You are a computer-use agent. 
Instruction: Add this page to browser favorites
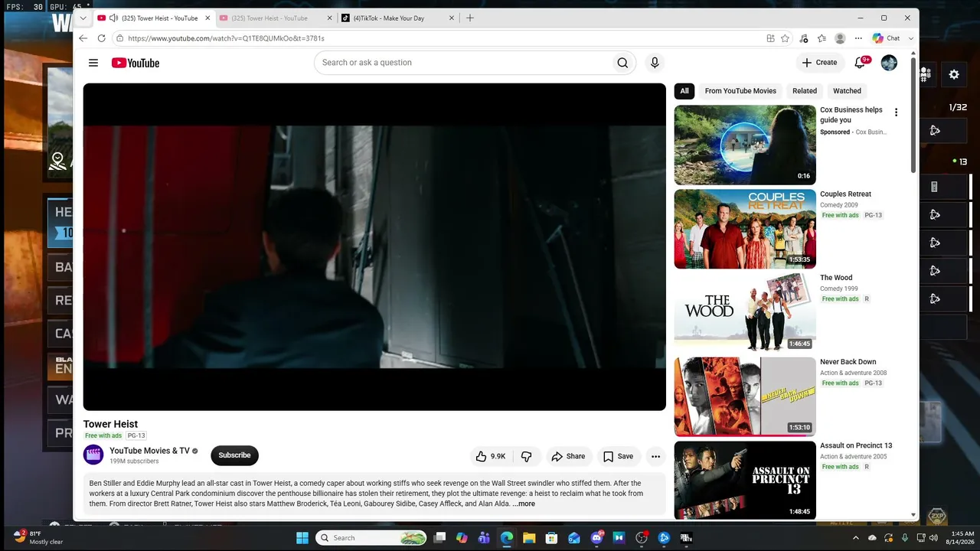(x=785, y=38)
